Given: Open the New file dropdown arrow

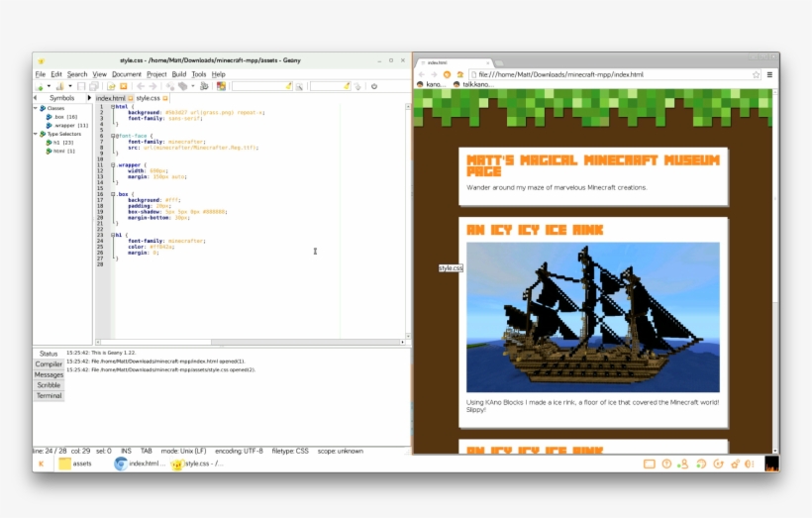Looking at the screenshot, I should pyautogui.click(x=50, y=86).
